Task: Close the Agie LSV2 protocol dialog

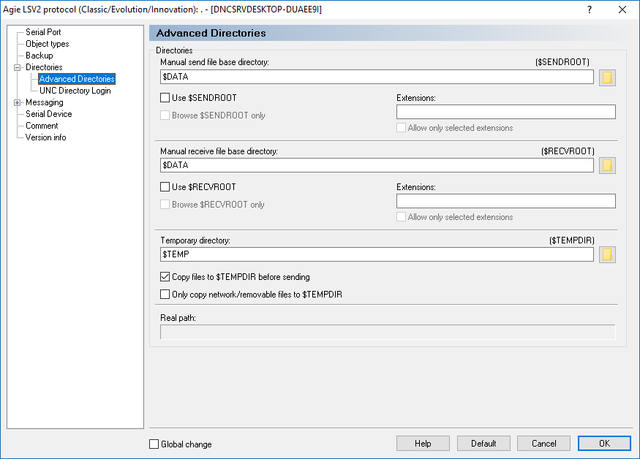Action: (x=622, y=9)
